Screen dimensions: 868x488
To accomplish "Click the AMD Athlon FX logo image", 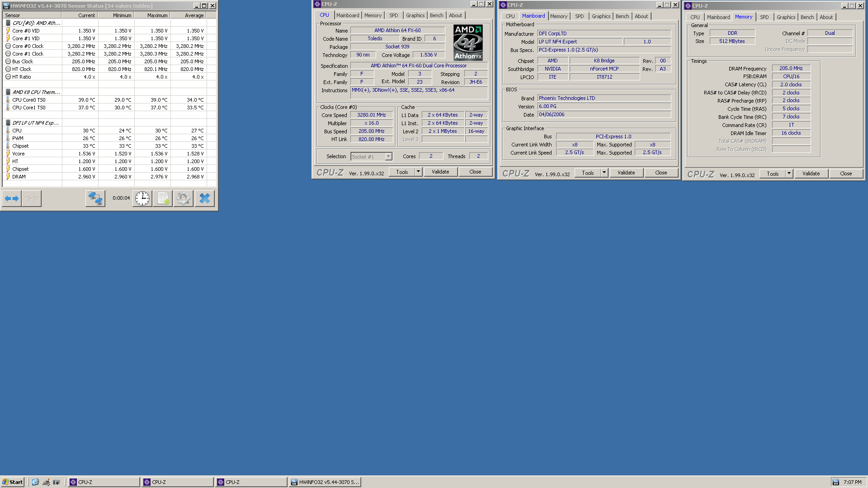I will coord(468,43).
